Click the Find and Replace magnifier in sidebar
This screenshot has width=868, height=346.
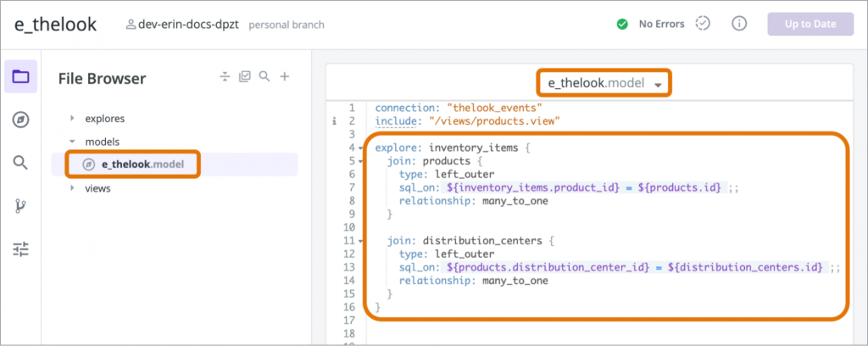[x=20, y=163]
